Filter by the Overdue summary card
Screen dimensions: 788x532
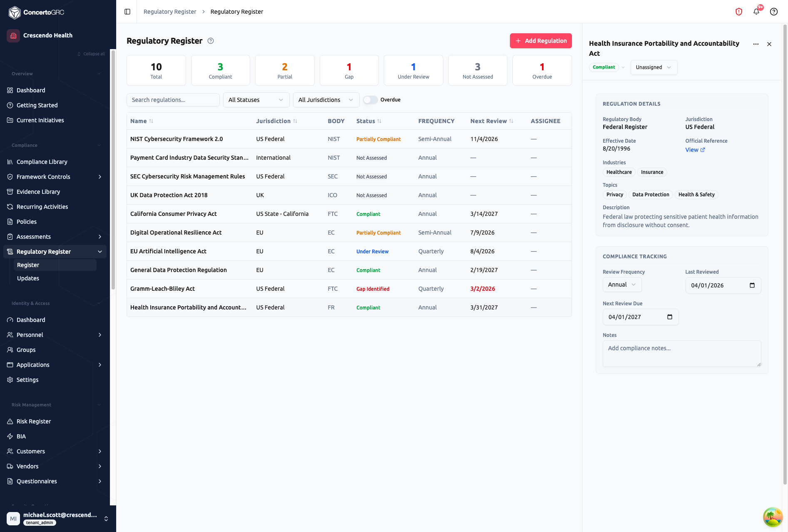(x=542, y=70)
